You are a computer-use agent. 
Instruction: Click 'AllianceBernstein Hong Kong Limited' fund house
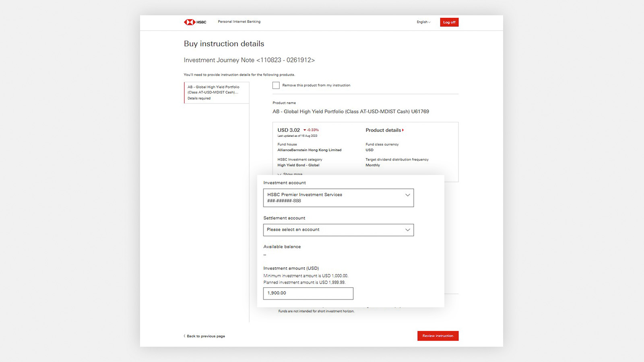(309, 150)
